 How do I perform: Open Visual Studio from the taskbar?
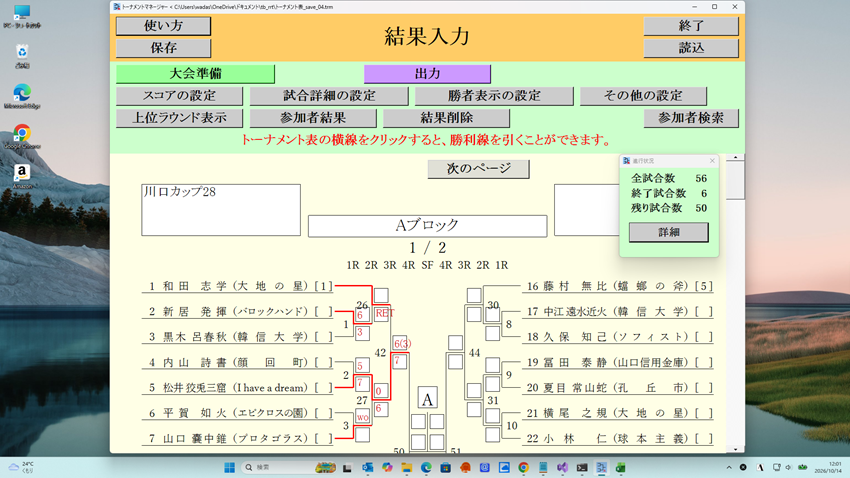[563, 467]
